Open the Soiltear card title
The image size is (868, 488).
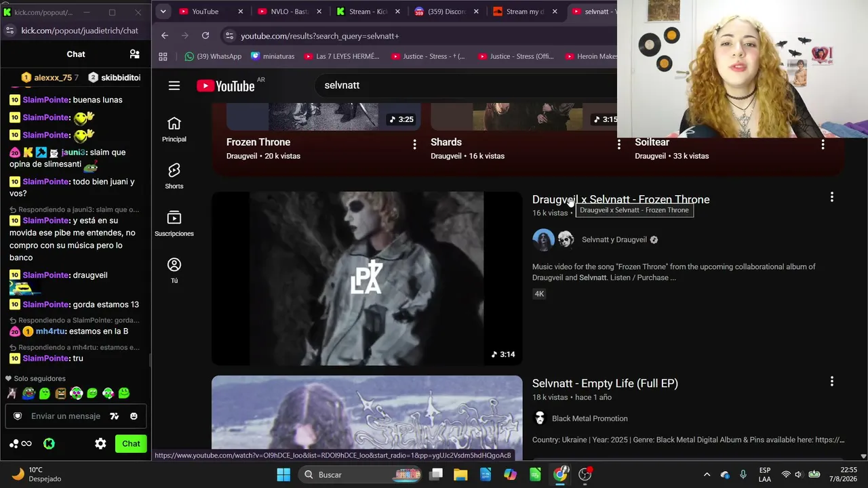[652, 142]
